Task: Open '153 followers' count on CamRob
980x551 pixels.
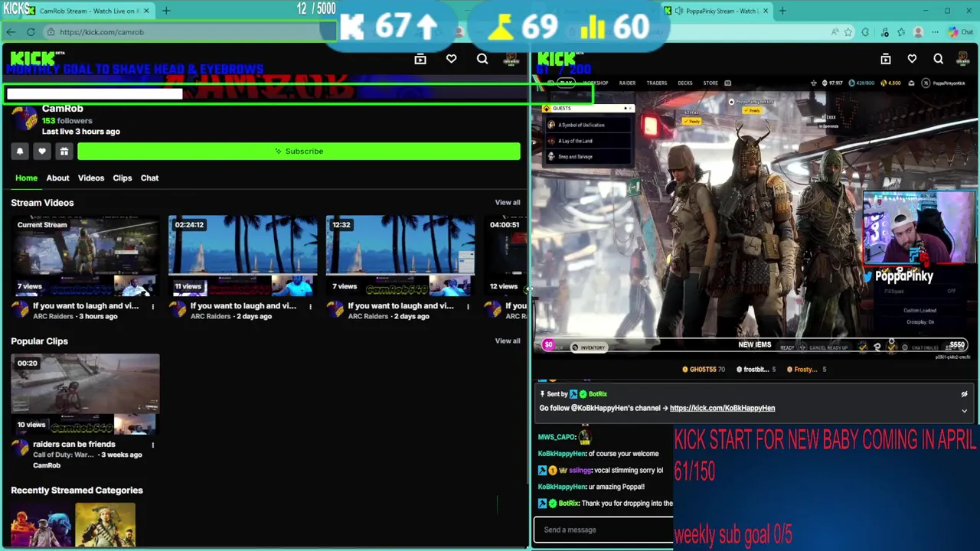Action: click(67, 121)
